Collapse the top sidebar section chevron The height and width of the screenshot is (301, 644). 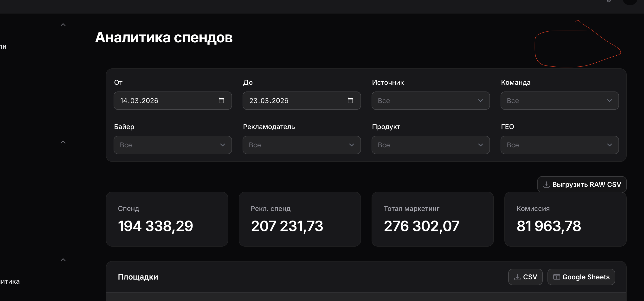coord(63,25)
